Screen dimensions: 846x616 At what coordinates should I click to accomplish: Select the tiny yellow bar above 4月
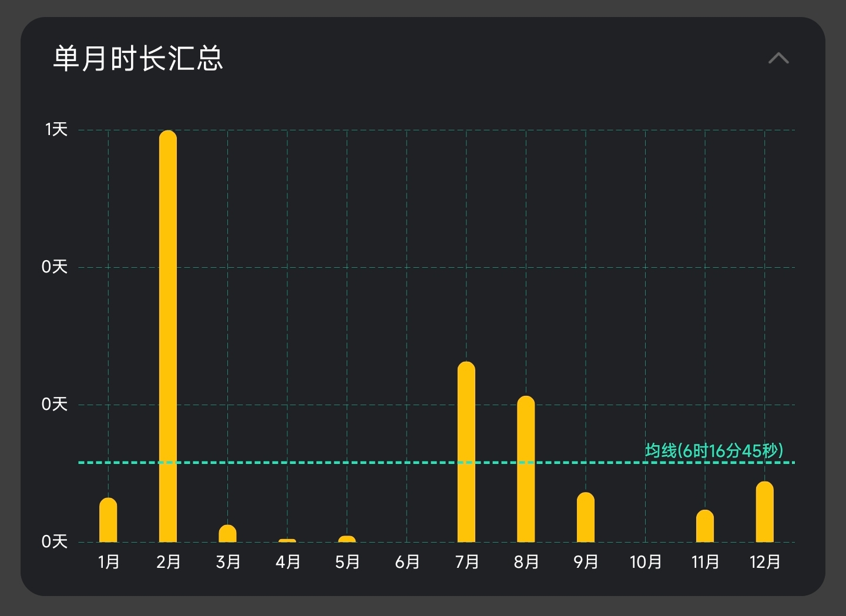(287, 540)
